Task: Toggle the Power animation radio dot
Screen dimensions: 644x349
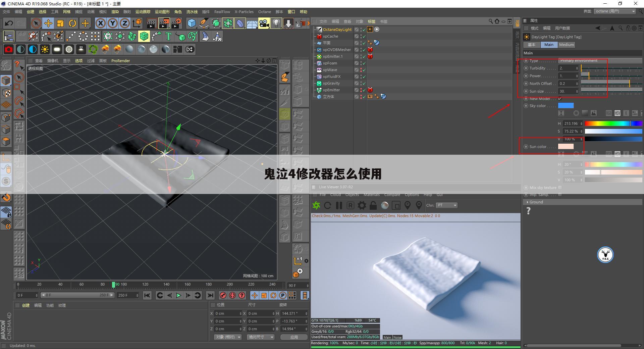Action: coord(526,76)
